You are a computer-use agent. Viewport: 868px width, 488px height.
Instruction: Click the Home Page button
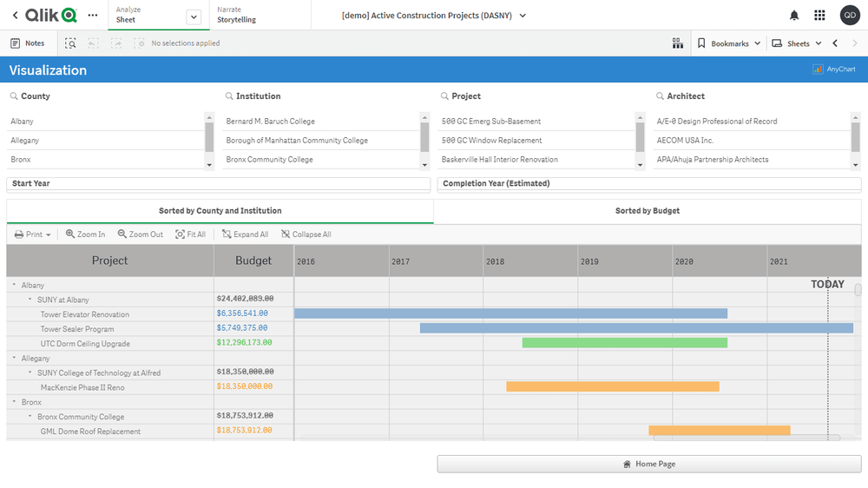click(648, 465)
